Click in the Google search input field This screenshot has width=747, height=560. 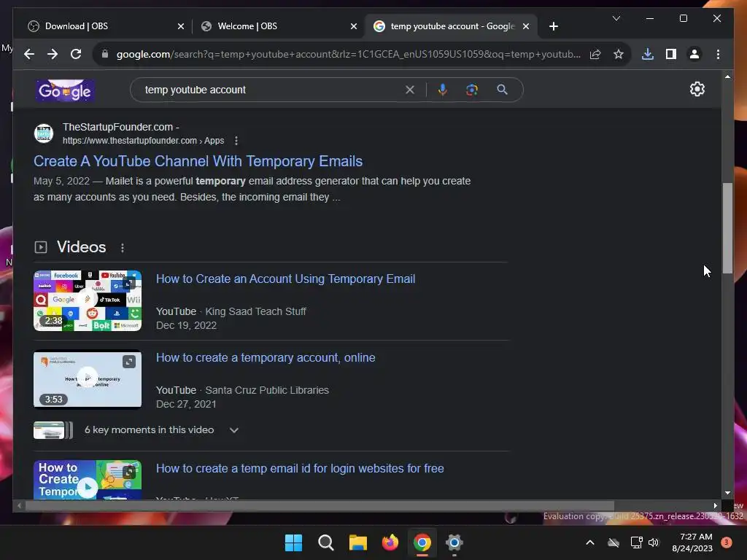coord(271,90)
